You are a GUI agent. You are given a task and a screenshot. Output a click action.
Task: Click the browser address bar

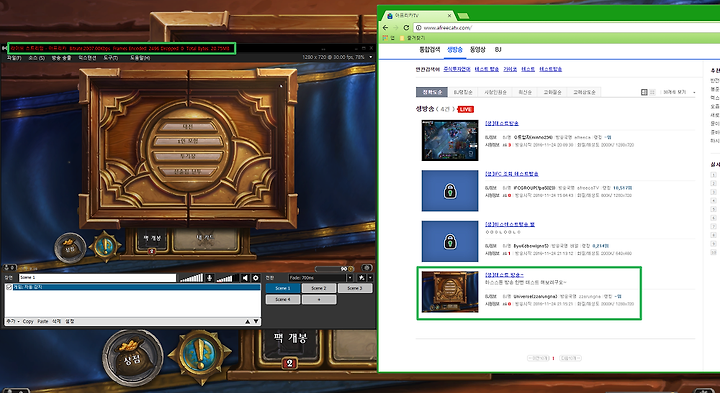566,28
